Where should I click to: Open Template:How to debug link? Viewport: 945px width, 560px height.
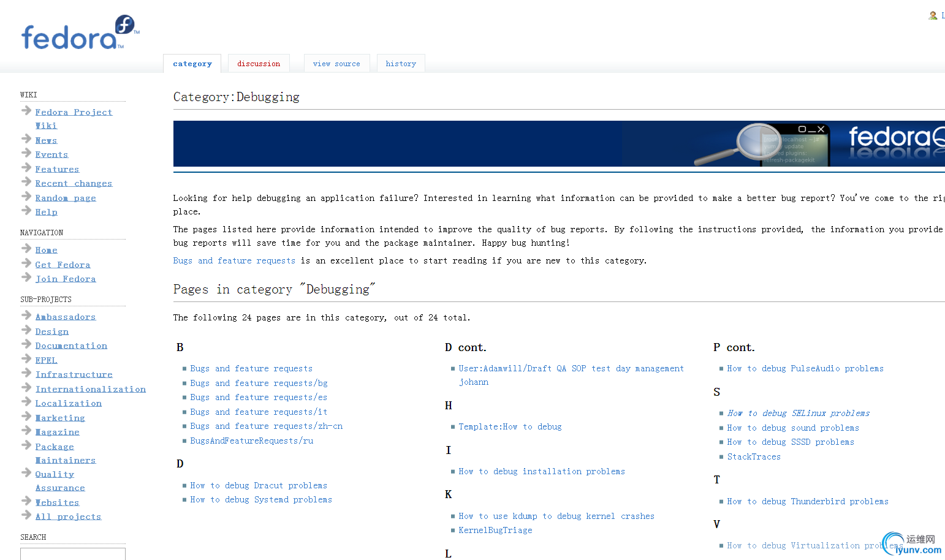pos(510,426)
